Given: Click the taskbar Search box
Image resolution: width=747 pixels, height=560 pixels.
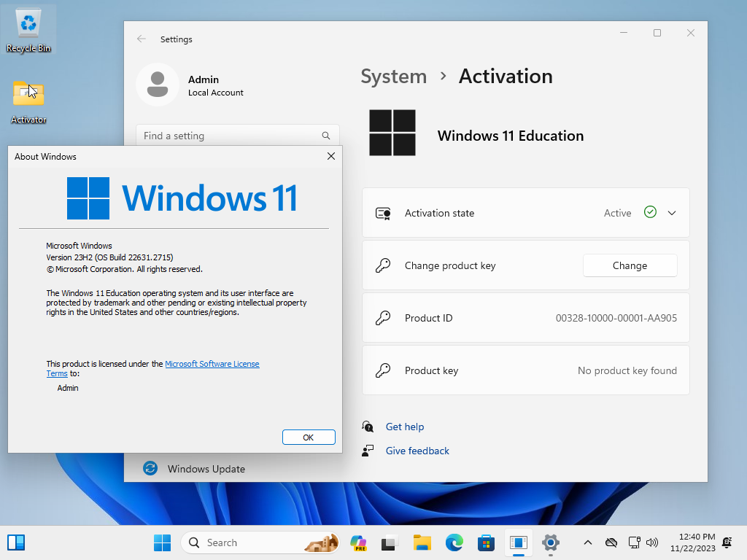Looking at the screenshot, I should 260,542.
